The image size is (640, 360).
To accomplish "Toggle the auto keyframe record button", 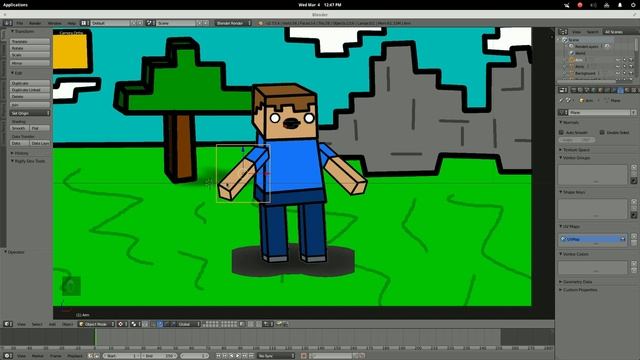I will (x=303, y=356).
